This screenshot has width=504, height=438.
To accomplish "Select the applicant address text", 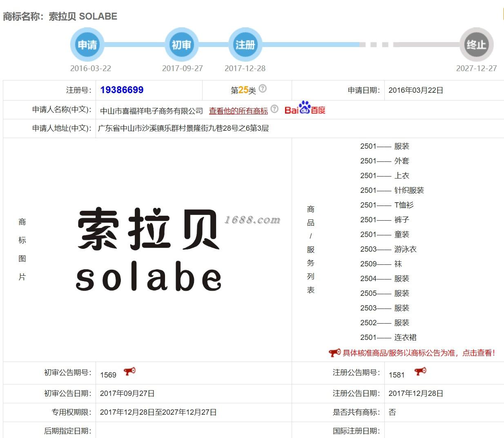I will pos(183,128).
